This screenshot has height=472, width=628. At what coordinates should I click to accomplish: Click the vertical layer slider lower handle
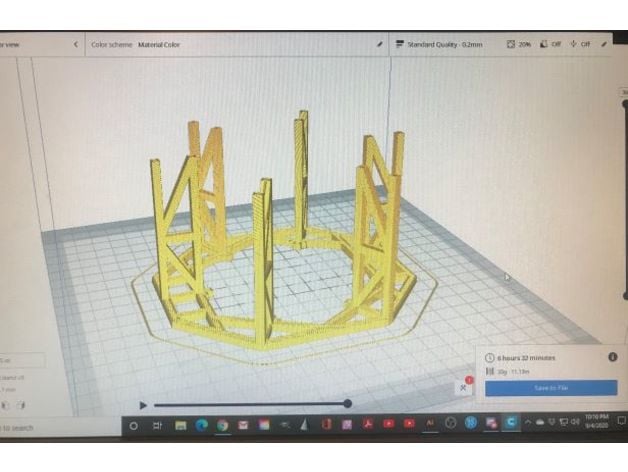(625, 296)
